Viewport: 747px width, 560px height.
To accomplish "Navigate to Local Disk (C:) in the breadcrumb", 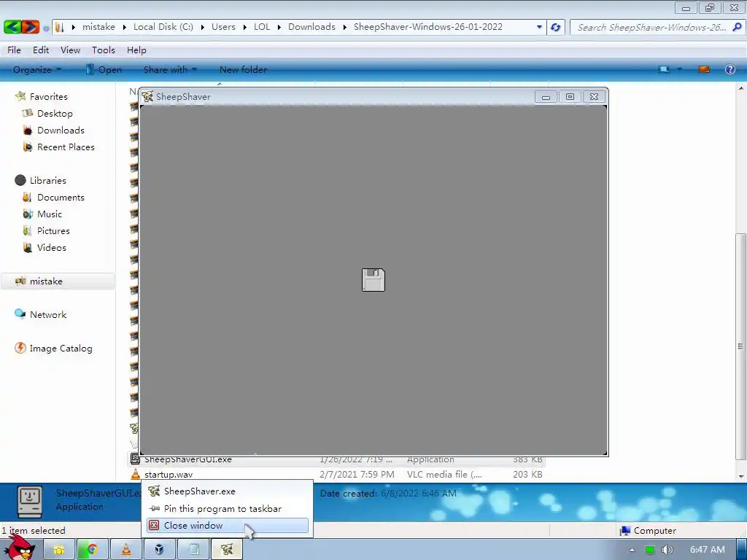I will click(163, 27).
